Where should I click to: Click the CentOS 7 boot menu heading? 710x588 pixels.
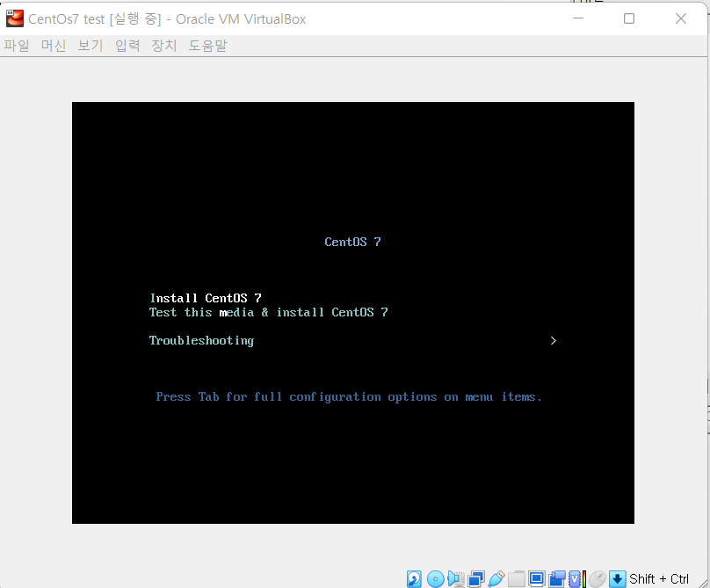(352, 242)
